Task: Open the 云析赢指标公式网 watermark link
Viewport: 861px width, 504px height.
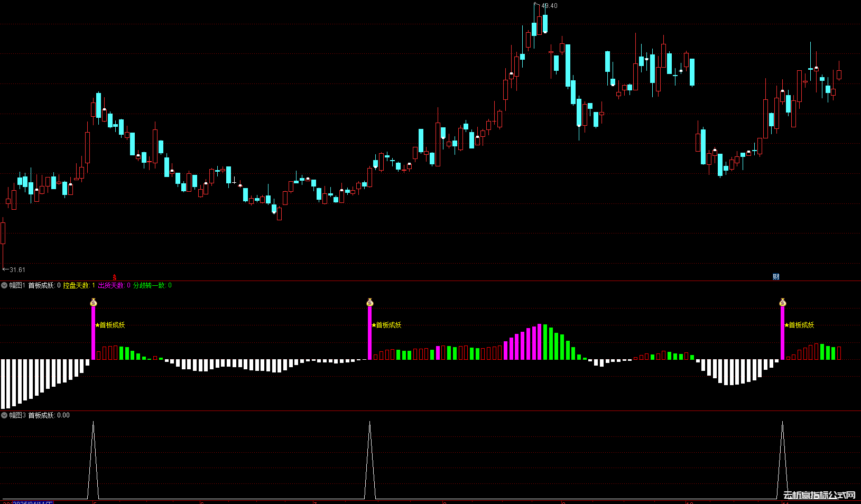Action: 819,495
